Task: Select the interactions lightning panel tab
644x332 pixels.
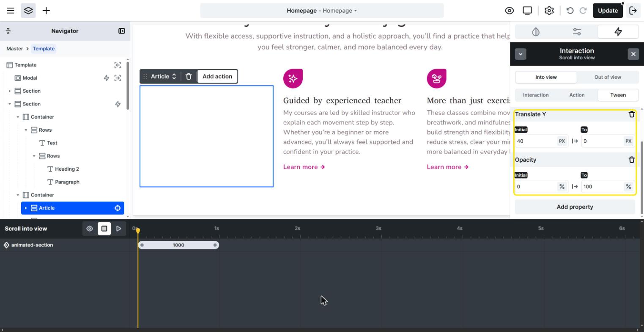Action: 618,32
